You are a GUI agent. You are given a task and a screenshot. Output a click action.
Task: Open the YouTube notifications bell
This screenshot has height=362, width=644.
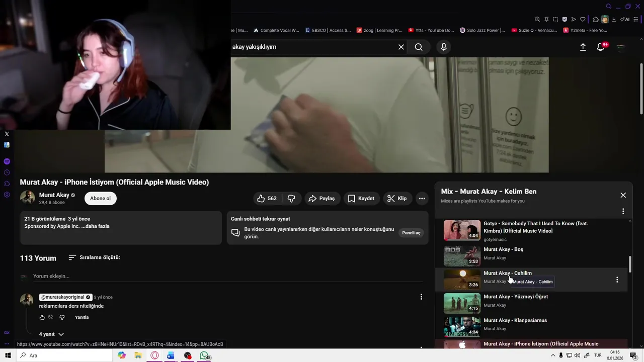(600, 47)
